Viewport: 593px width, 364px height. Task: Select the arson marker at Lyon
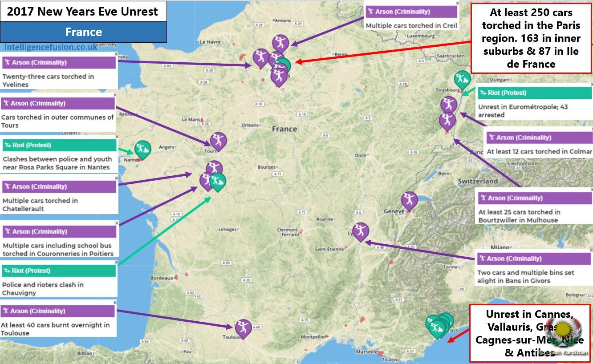point(360,231)
